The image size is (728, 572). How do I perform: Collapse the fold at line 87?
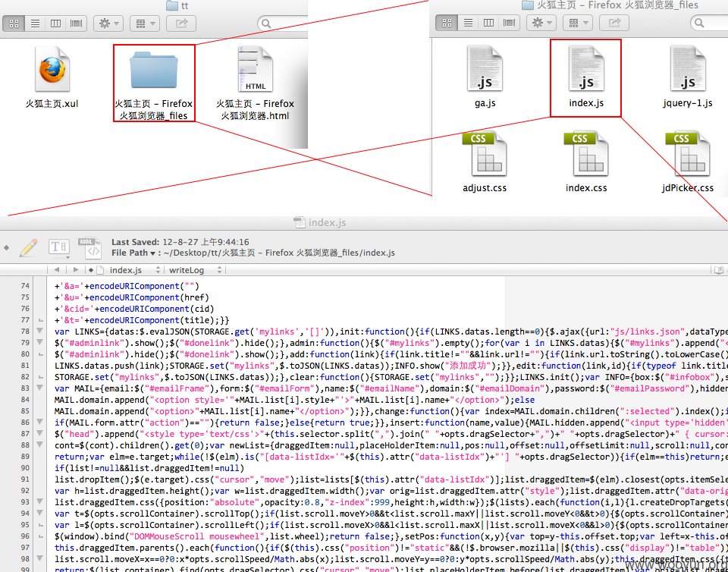(40, 433)
